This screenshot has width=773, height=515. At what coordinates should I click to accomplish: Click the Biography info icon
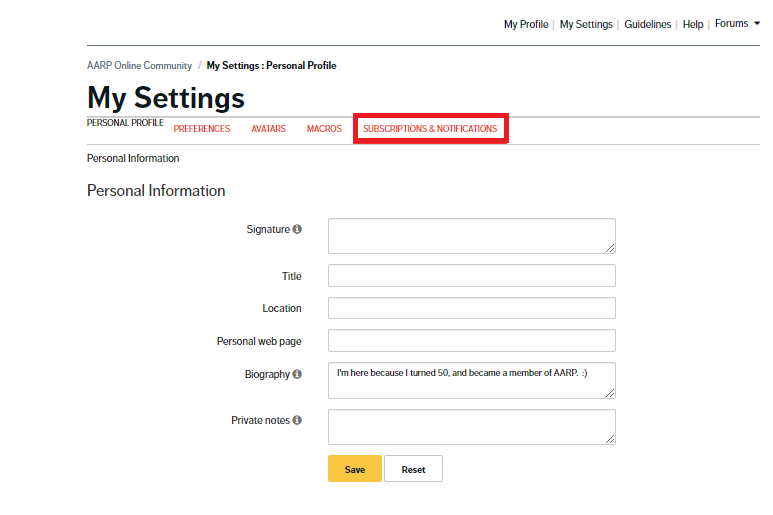[297, 374]
